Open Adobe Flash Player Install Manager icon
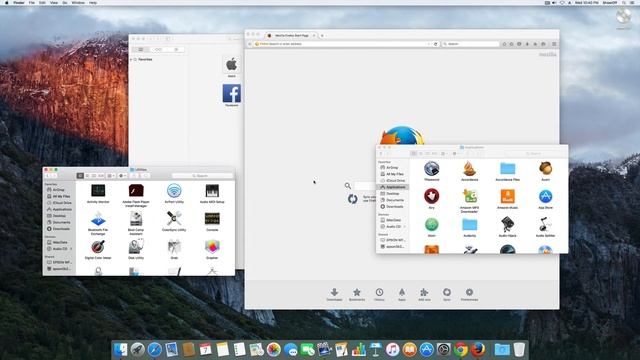The image size is (640, 360). point(136,191)
